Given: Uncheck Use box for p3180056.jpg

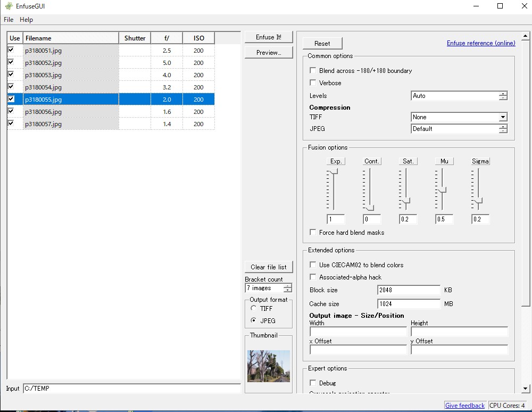Looking at the screenshot, I should tap(11, 111).
